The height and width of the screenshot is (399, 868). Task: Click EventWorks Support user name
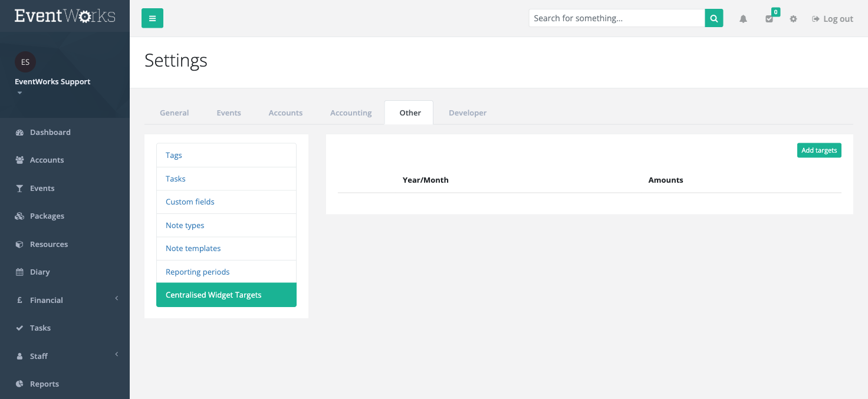52,82
